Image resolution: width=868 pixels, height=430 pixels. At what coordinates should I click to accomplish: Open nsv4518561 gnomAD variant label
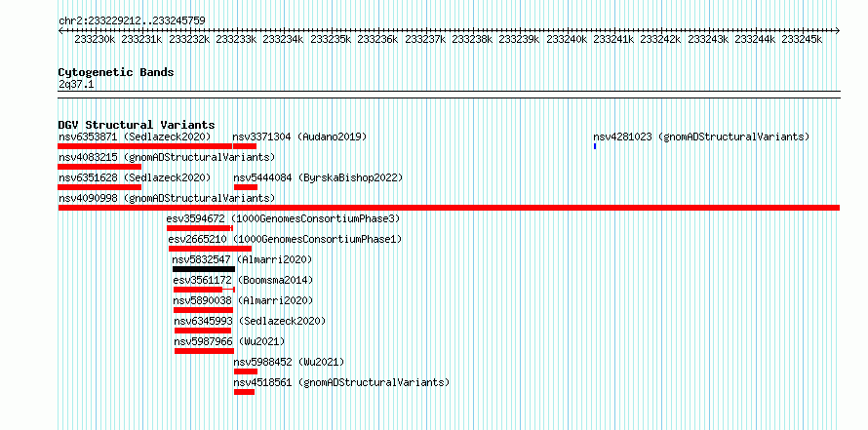point(341,382)
